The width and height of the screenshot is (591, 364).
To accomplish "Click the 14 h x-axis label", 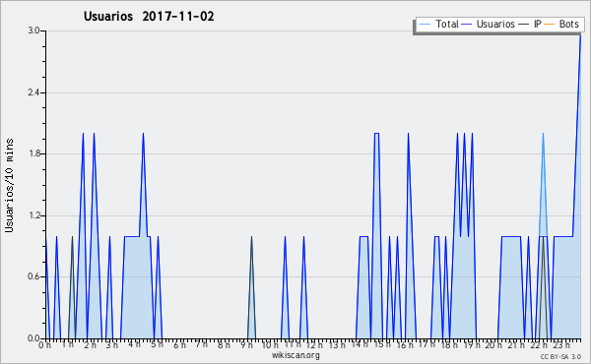I will point(360,344).
